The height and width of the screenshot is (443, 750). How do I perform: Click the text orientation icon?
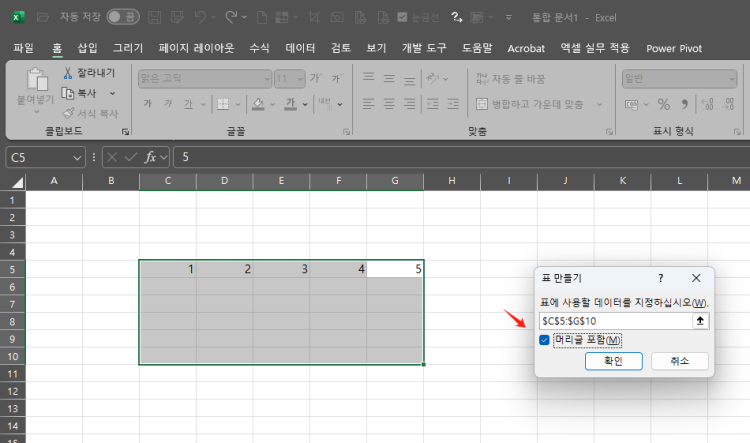(432, 78)
